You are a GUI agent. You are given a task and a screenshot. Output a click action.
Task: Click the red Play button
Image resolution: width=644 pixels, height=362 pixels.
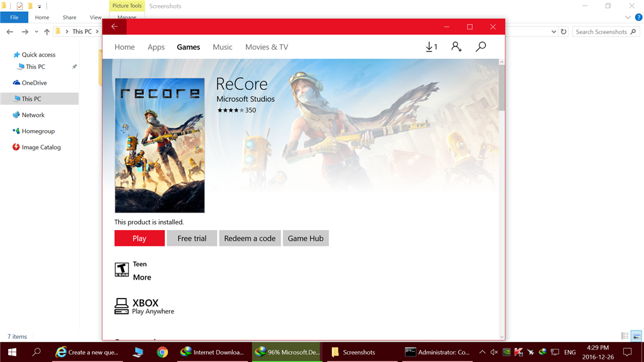[x=140, y=238]
